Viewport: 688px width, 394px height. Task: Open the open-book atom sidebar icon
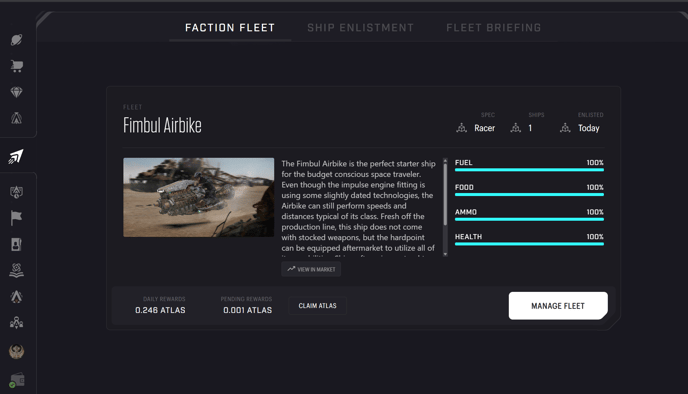tap(17, 270)
